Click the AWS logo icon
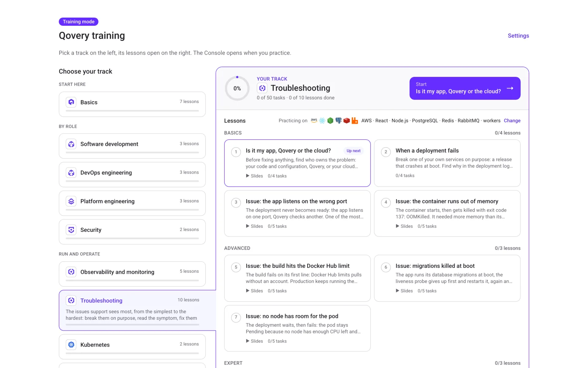Screen dimensions: 588x368 314,120
